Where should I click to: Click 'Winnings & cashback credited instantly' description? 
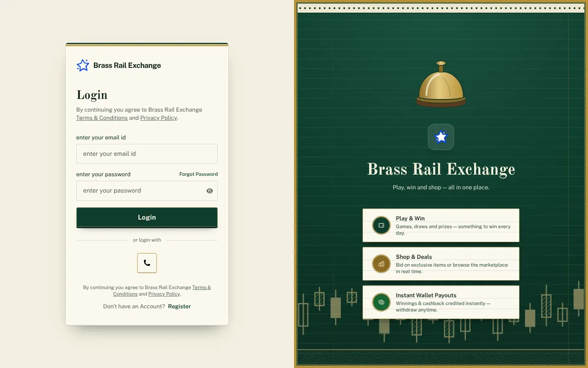[x=443, y=307]
